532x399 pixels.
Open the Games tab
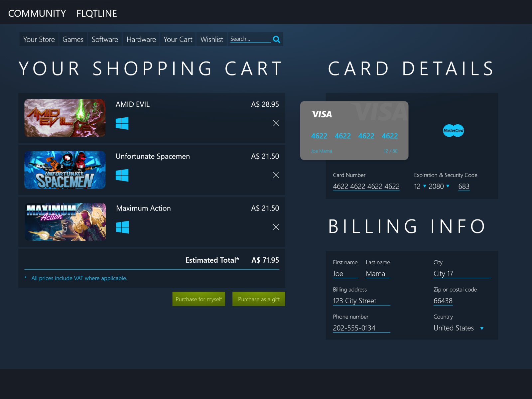[x=73, y=39]
